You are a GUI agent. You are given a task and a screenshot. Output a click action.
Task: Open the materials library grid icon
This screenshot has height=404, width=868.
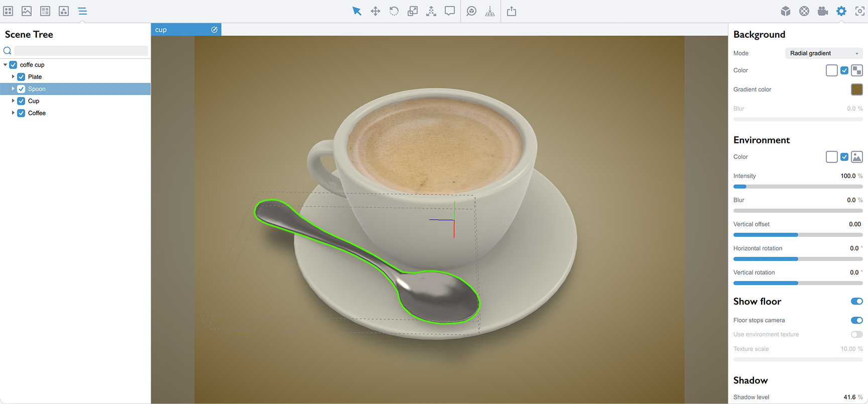45,11
